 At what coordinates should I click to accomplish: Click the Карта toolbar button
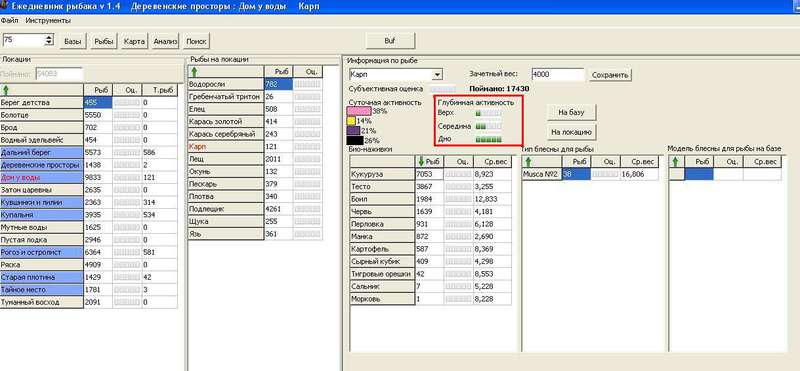tap(135, 41)
